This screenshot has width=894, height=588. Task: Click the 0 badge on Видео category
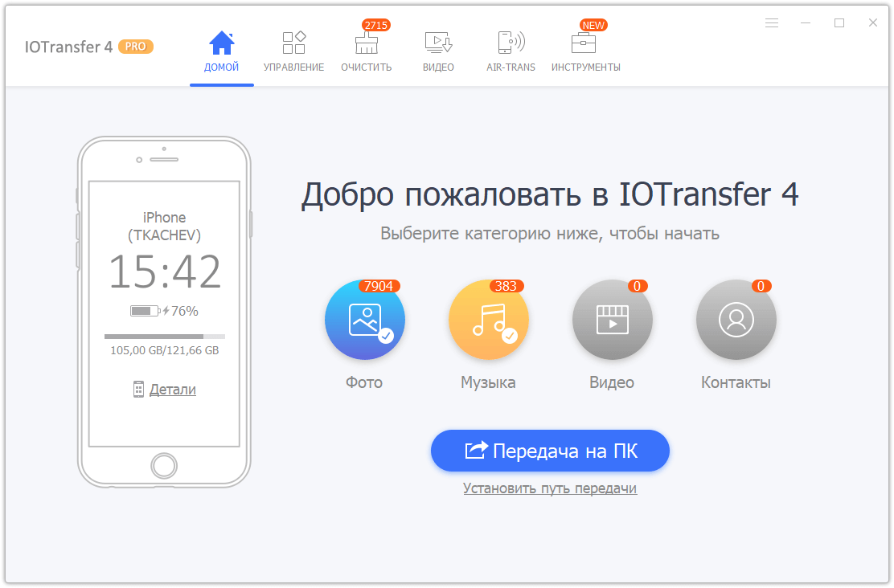(638, 286)
